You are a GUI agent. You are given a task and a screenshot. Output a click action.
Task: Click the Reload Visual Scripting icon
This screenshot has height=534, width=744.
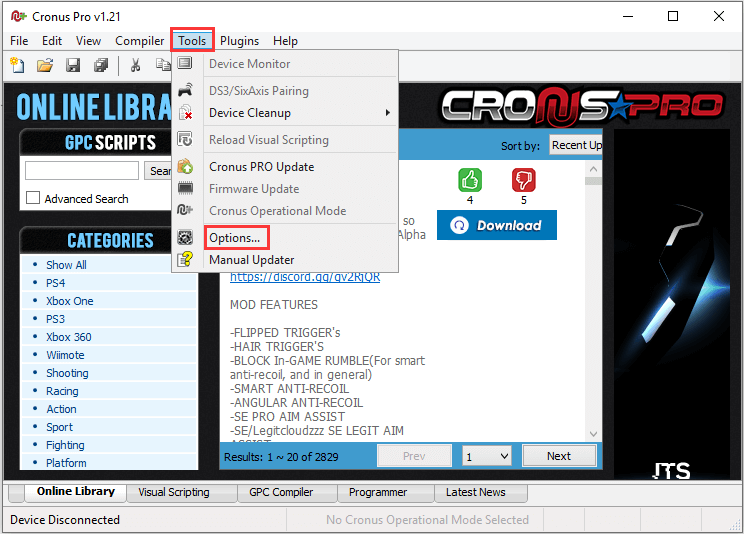185,140
